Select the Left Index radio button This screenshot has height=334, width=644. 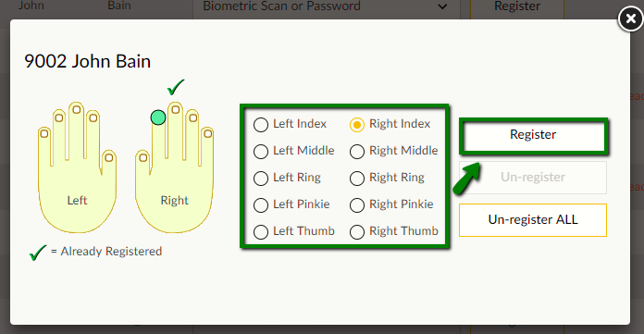coord(261,125)
